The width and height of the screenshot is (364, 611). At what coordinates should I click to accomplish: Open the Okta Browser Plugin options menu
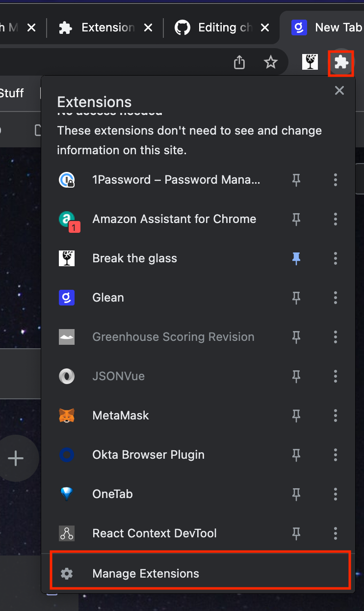[336, 455]
